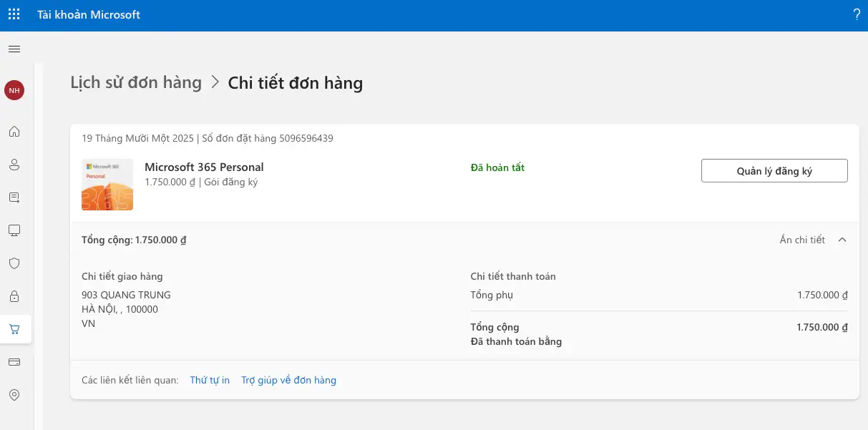The height and width of the screenshot is (430, 868).
Task: Open the Payment options card icon
Action: pyautogui.click(x=14, y=362)
